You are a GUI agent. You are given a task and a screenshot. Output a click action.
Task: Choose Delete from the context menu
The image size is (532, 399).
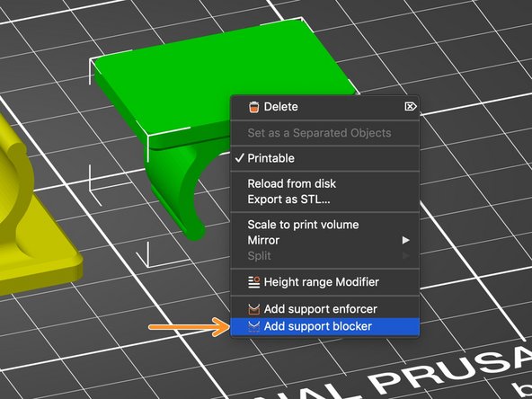[325, 107]
